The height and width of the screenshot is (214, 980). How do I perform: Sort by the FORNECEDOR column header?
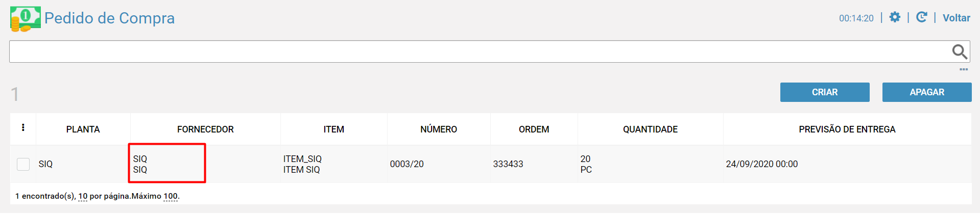[x=205, y=129]
